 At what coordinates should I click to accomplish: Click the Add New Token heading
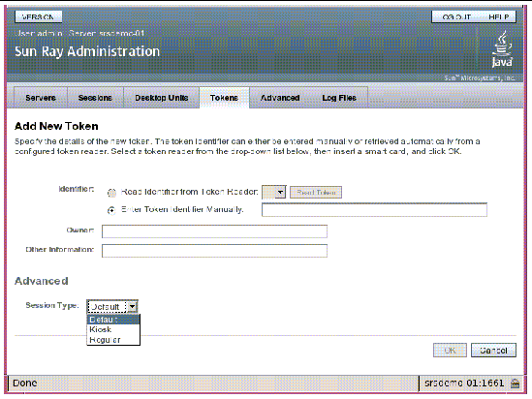56,126
